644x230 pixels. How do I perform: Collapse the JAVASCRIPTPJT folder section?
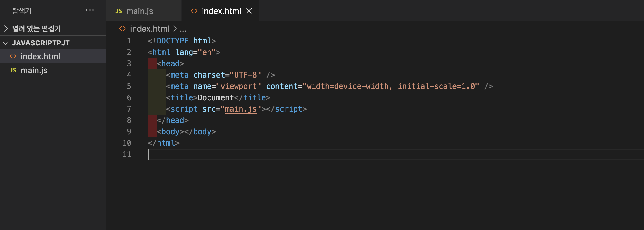point(53,43)
